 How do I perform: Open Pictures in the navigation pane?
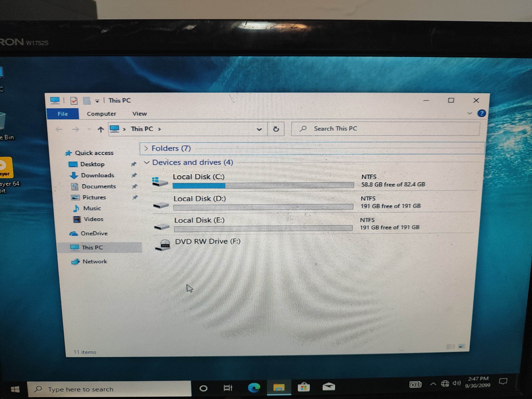89,197
